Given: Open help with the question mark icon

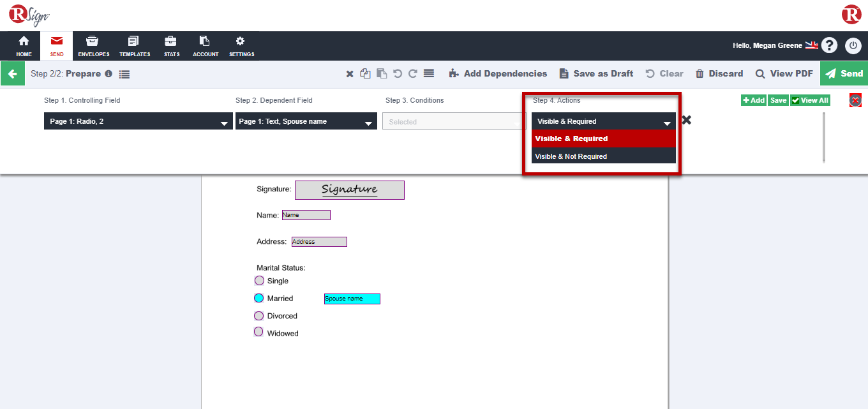Looking at the screenshot, I should [x=829, y=45].
